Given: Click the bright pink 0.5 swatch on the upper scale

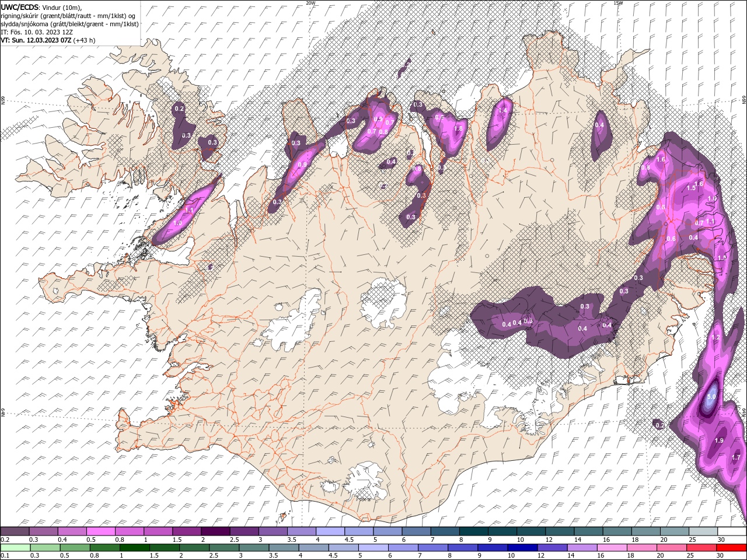Looking at the screenshot, I should 101,531.
